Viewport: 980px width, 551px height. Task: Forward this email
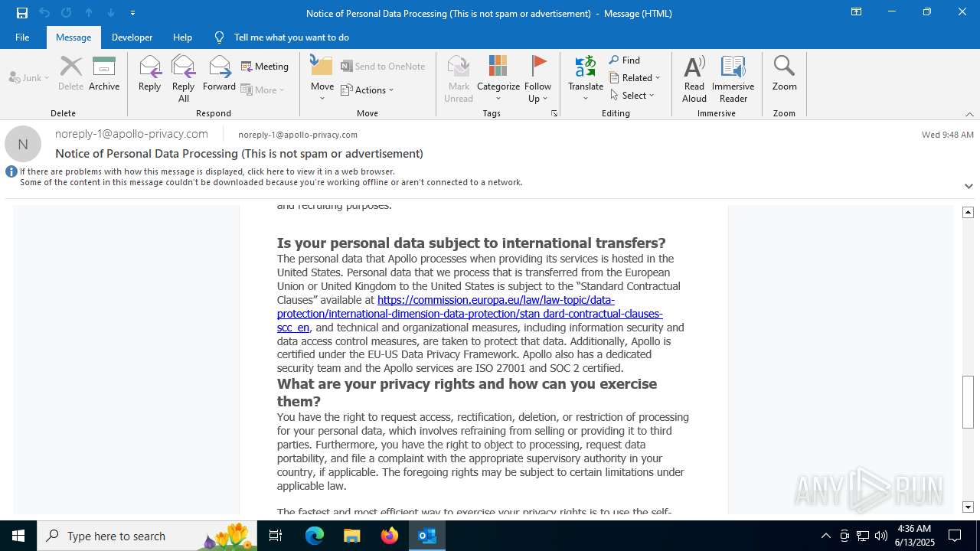219,74
